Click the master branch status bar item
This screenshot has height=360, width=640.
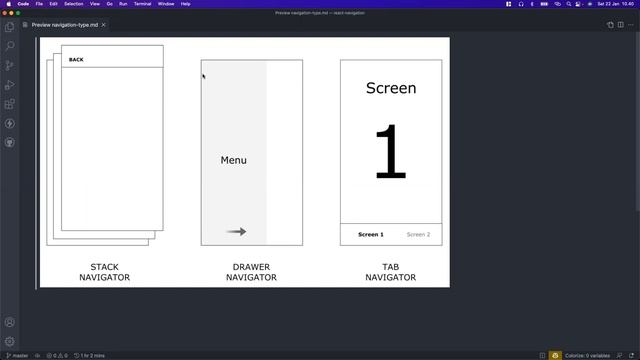click(16, 356)
